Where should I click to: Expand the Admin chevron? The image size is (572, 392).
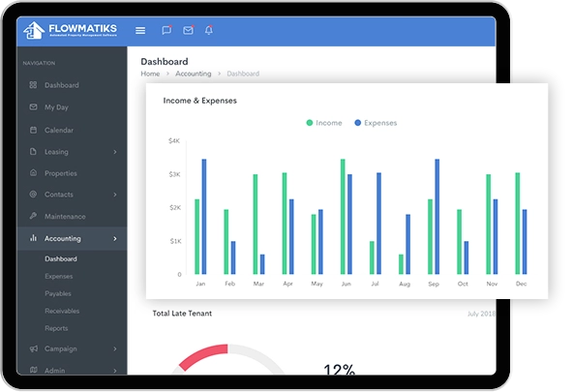coord(115,371)
